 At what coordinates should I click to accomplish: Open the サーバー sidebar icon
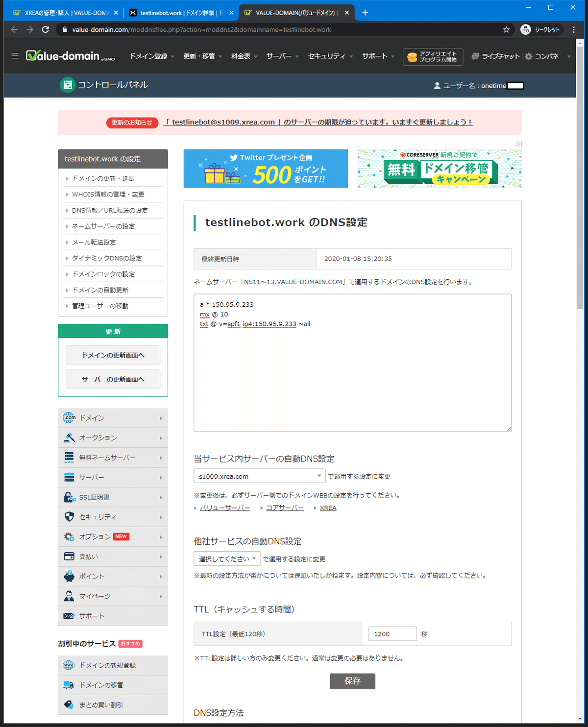click(x=69, y=477)
